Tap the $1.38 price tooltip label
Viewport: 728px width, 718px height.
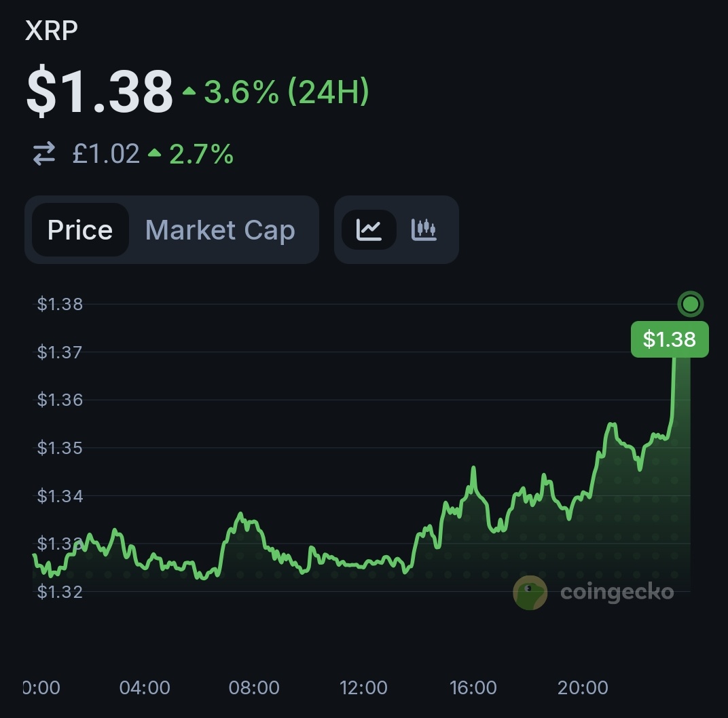670,339
